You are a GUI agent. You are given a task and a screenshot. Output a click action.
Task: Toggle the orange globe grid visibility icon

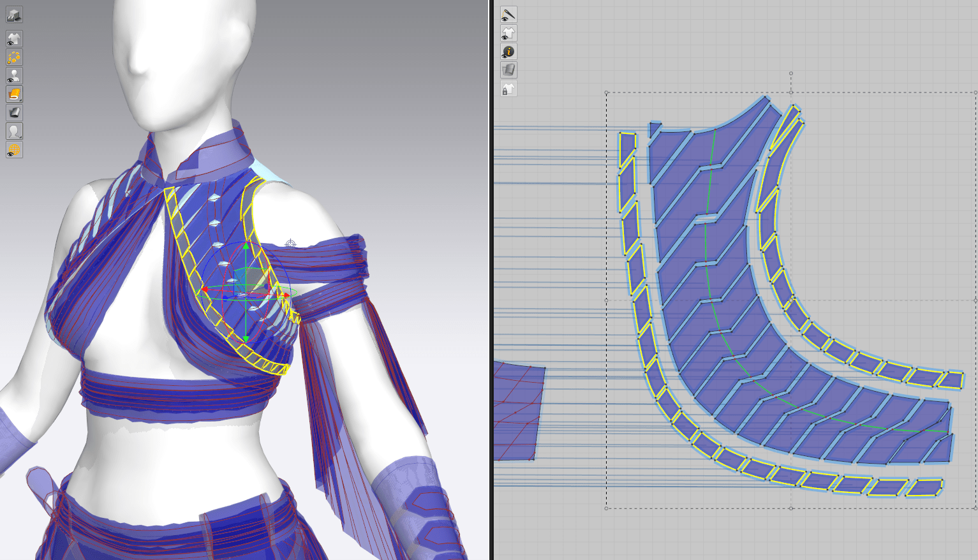[x=14, y=150]
